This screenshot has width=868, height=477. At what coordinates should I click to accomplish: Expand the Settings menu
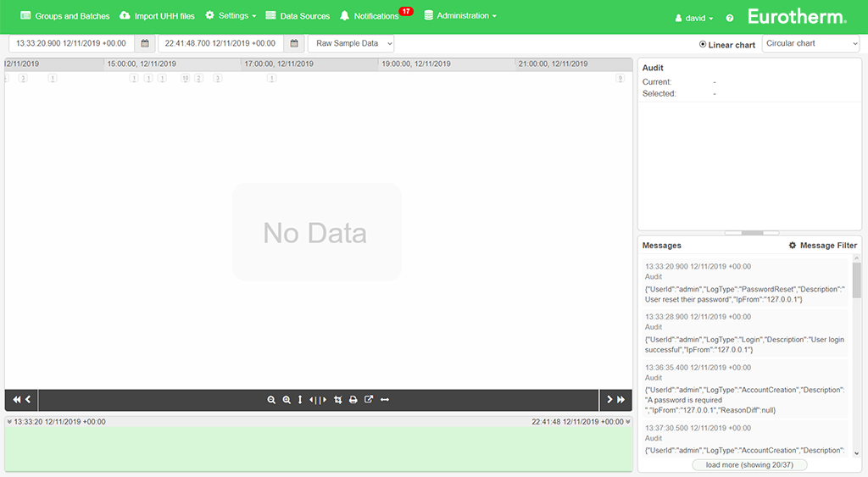click(x=231, y=15)
